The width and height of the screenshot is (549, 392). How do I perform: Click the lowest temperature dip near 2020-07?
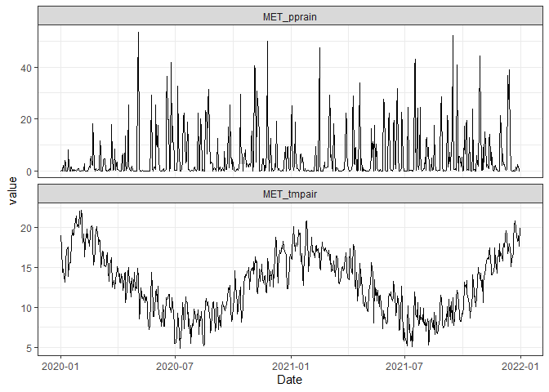180,347
